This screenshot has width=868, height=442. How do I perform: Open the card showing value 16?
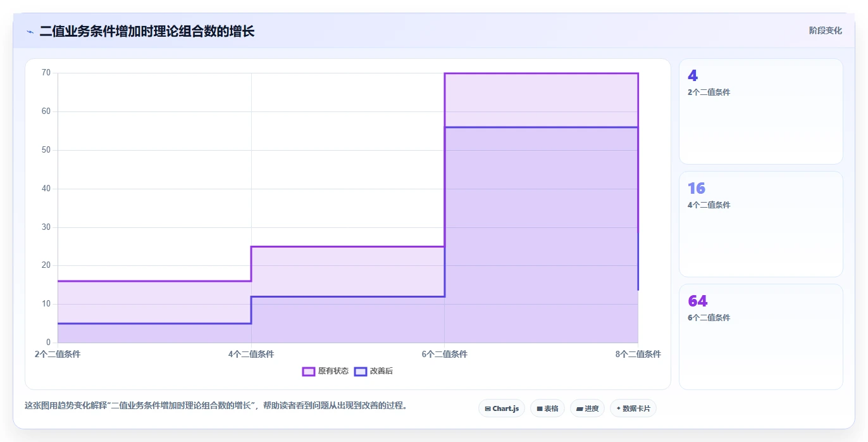click(x=761, y=224)
